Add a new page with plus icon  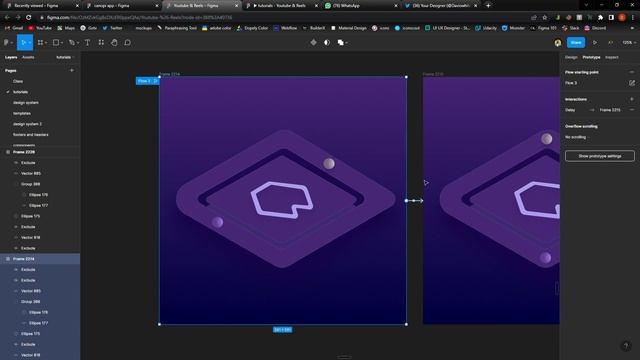pyautogui.click(x=72, y=70)
